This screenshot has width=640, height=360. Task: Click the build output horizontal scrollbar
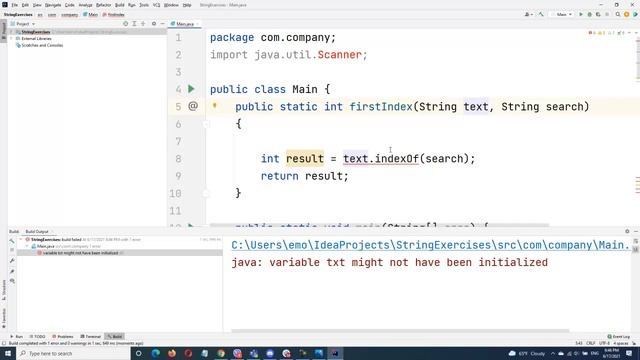[400, 331]
